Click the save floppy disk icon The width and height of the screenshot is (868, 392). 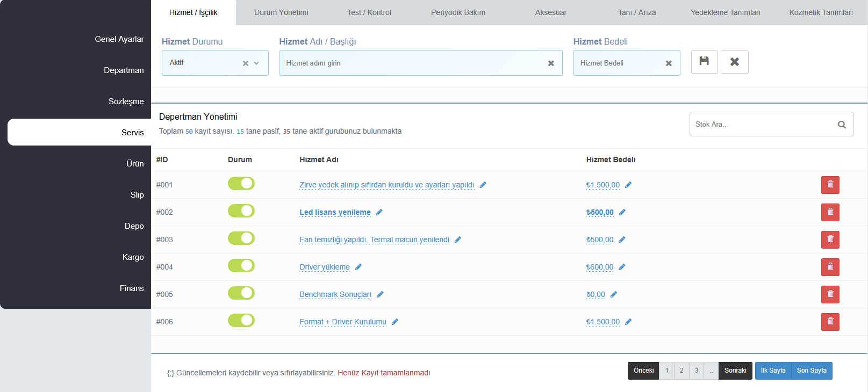pos(704,62)
